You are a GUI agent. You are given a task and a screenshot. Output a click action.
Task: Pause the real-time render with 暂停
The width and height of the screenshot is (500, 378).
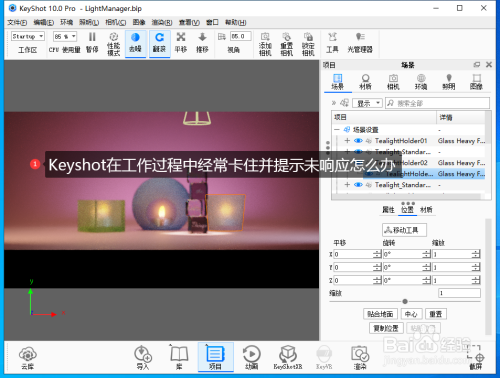pyautogui.click(x=92, y=42)
